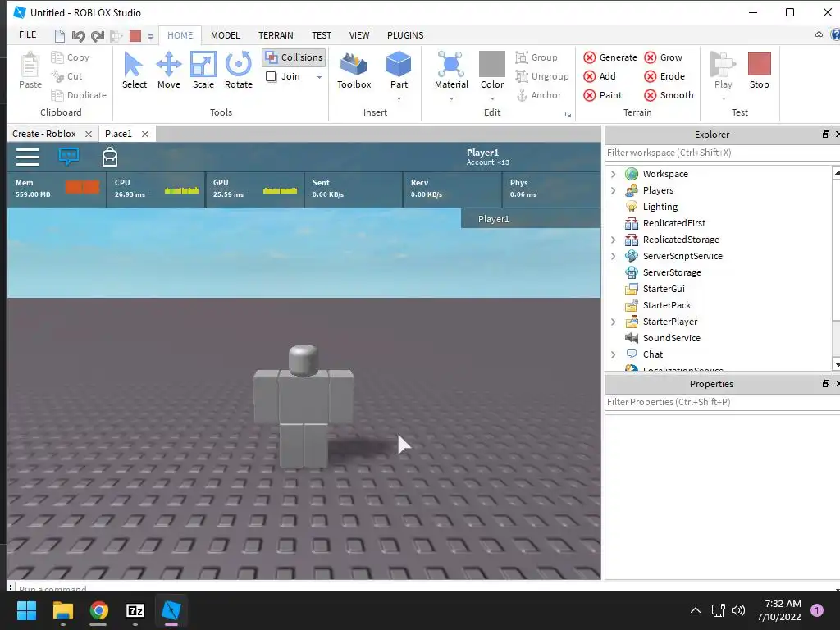Image resolution: width=840 pixels, height=630 pixels.
Task: Click the gray Color swatch
Action: click(492, 64)
